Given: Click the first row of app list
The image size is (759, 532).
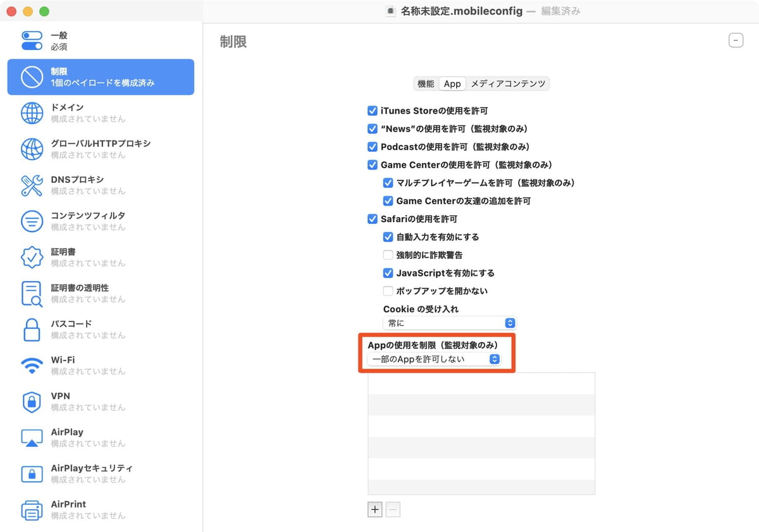Looking at the screenshot, I should coord(481,384).
